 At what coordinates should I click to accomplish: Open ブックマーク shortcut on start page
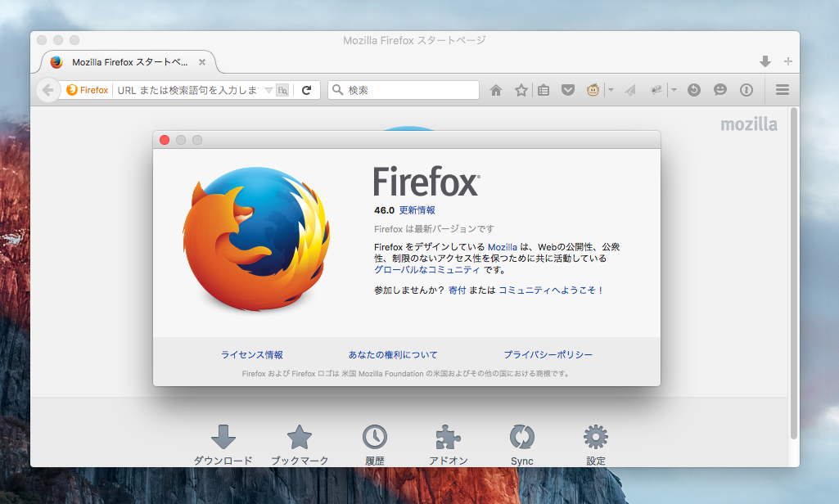[300, 445]
